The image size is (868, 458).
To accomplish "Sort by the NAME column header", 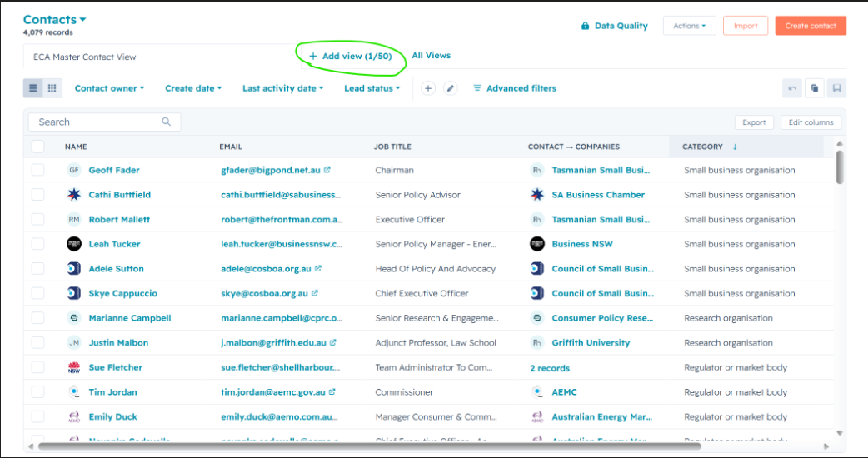I will pyautogui.click(x=76, y=147).
